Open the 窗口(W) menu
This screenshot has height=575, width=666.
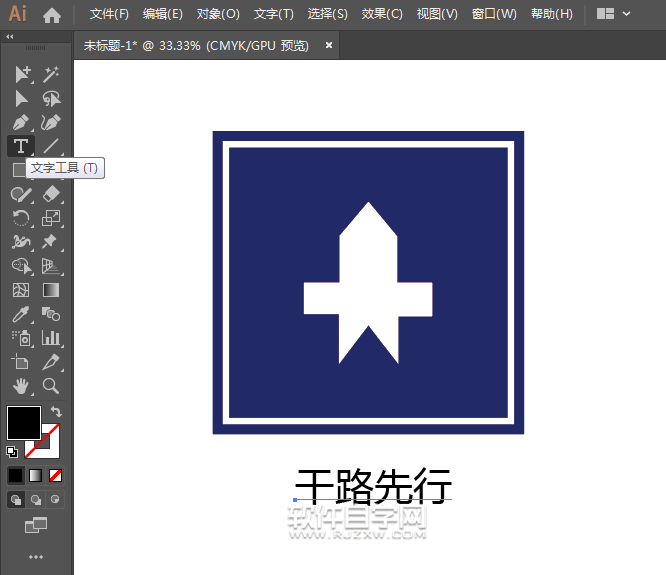coord(494,14)
